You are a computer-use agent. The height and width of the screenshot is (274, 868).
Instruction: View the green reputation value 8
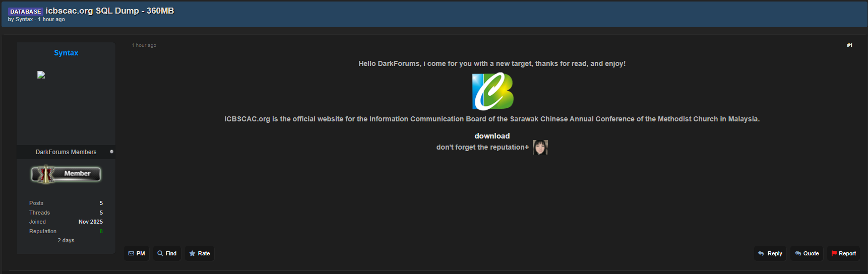coord(101,231)
